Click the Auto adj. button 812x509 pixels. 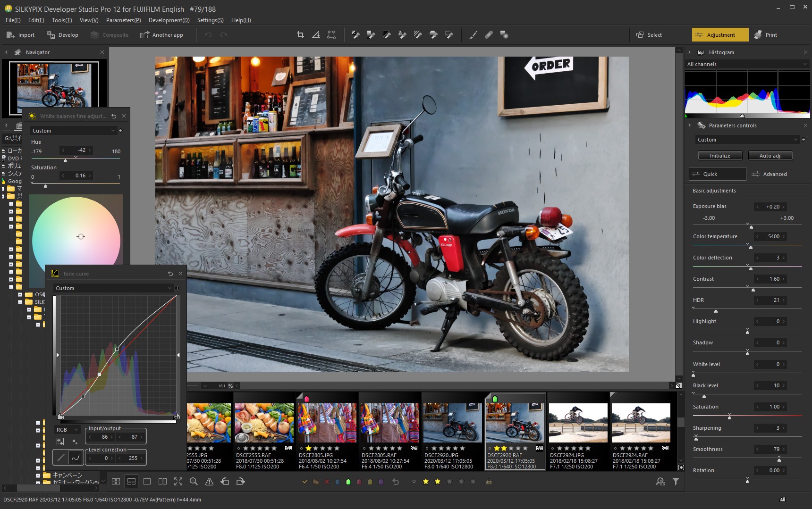(x=770, y=156)
